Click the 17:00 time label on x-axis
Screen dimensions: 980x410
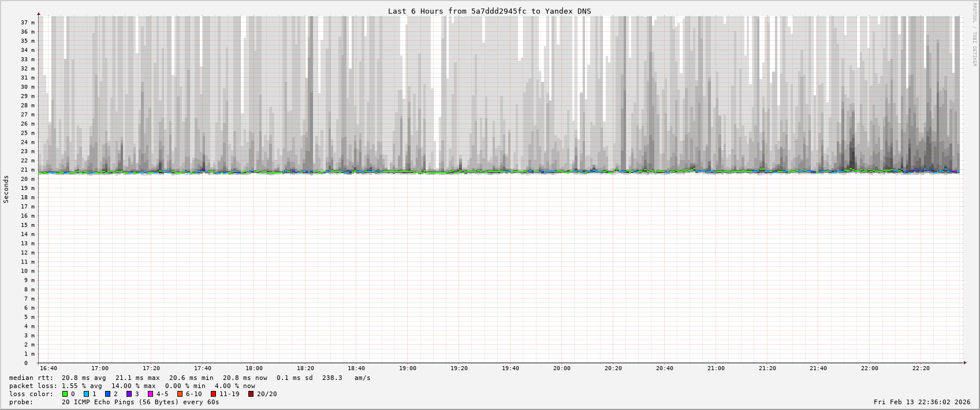[x=100, y=368]
